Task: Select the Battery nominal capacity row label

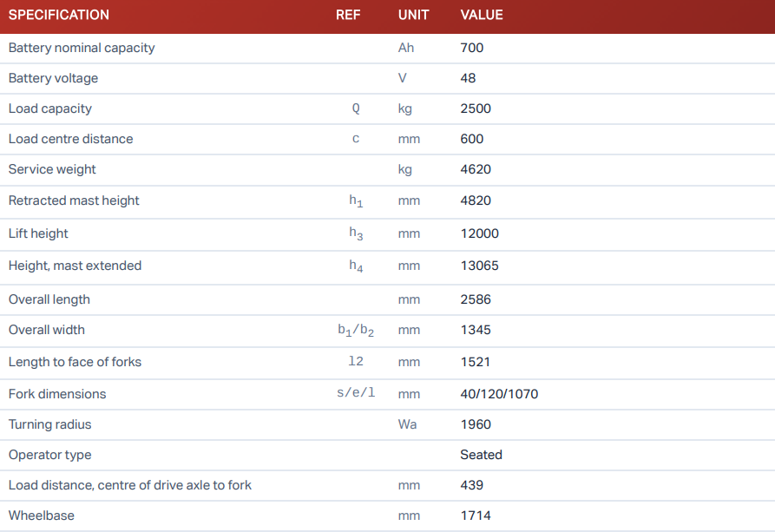Action: pyautogui.click(x=82, y=48)
